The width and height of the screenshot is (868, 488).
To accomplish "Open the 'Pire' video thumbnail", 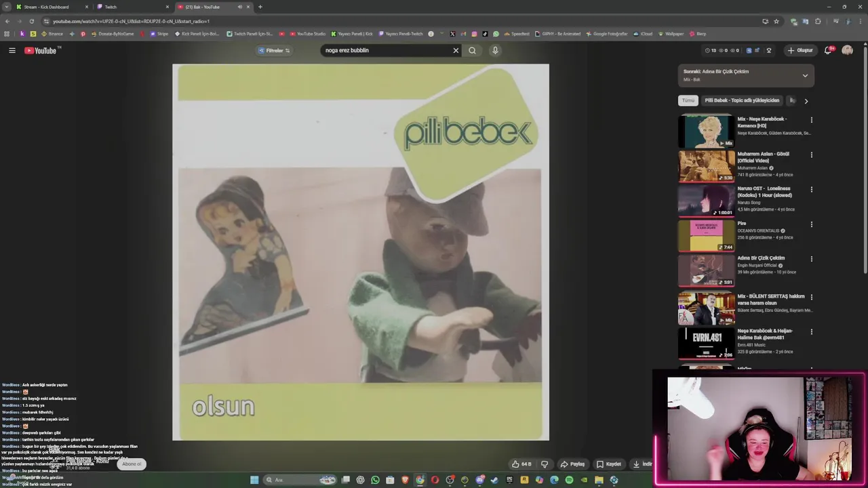I will (707, 235).
